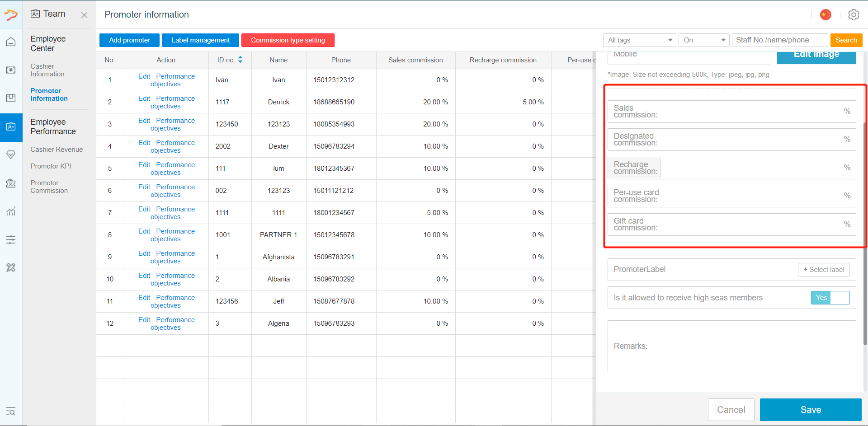The height and width of the screenshot is (426, 868).
Task: Focus the Staff No./name/phone search field
Action: [x=780, y=40]
